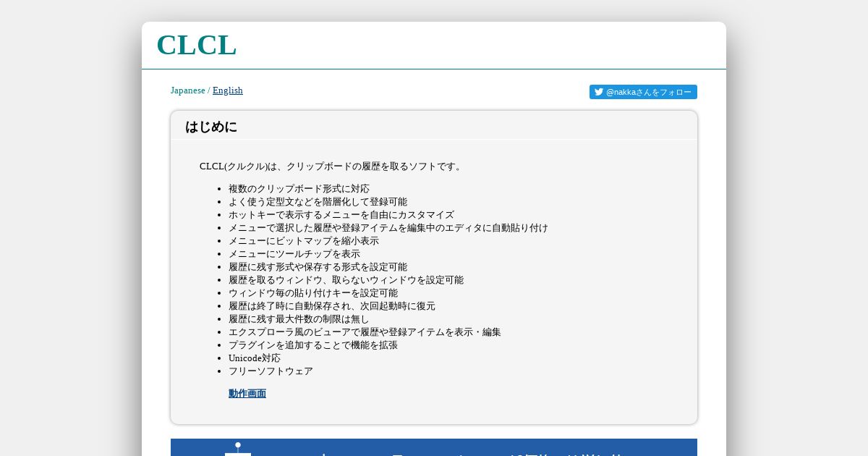Switch language to English
This screenshot has width=868, height=456.
point(228,90)
